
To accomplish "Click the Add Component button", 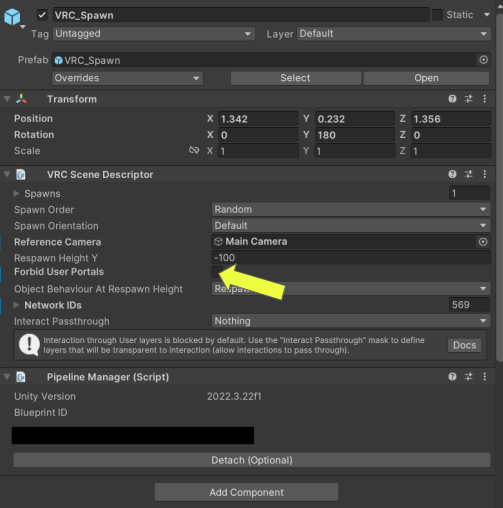I will pos(246,492).
